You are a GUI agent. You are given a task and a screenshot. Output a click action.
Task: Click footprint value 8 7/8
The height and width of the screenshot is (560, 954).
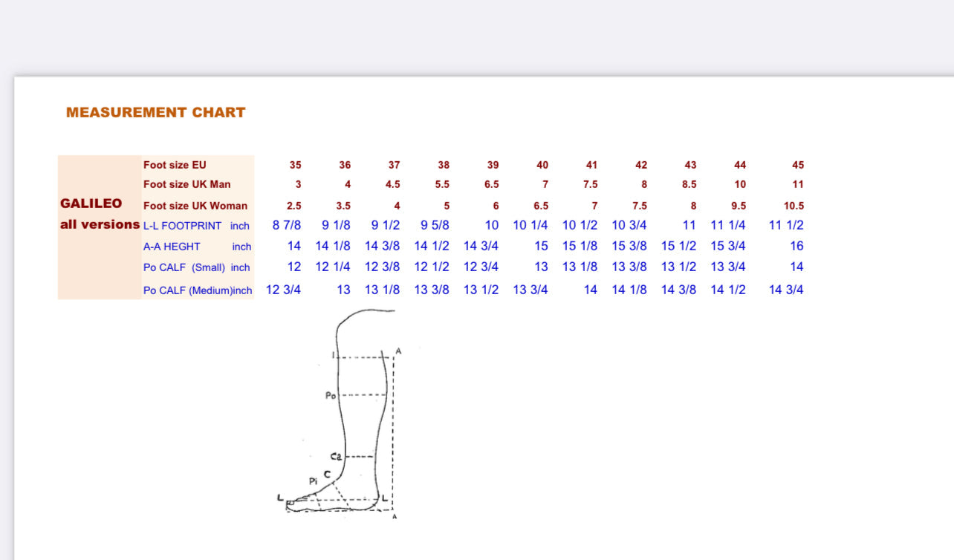click(287, 225)
